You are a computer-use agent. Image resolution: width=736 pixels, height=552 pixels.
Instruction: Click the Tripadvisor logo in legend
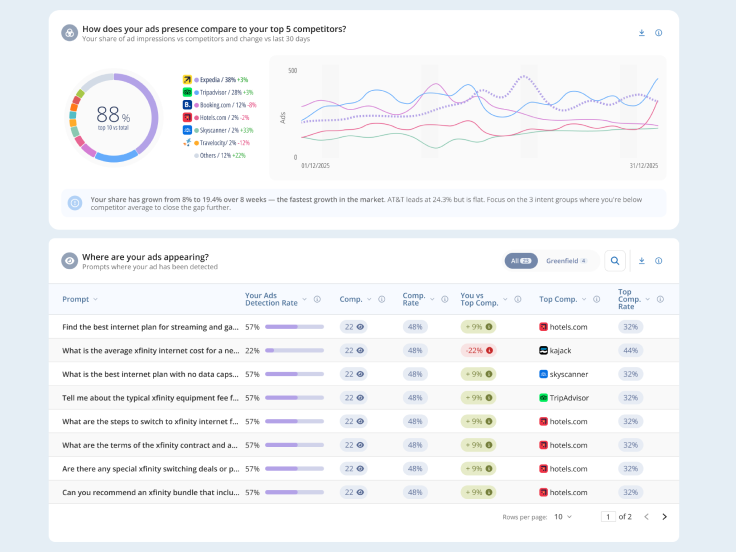(x=187, y=92)
